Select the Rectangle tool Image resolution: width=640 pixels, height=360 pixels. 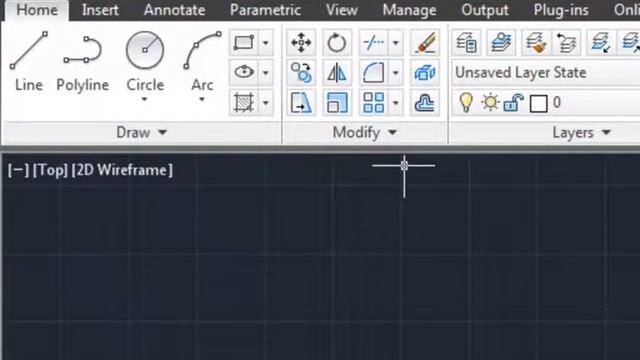(243, 42)
